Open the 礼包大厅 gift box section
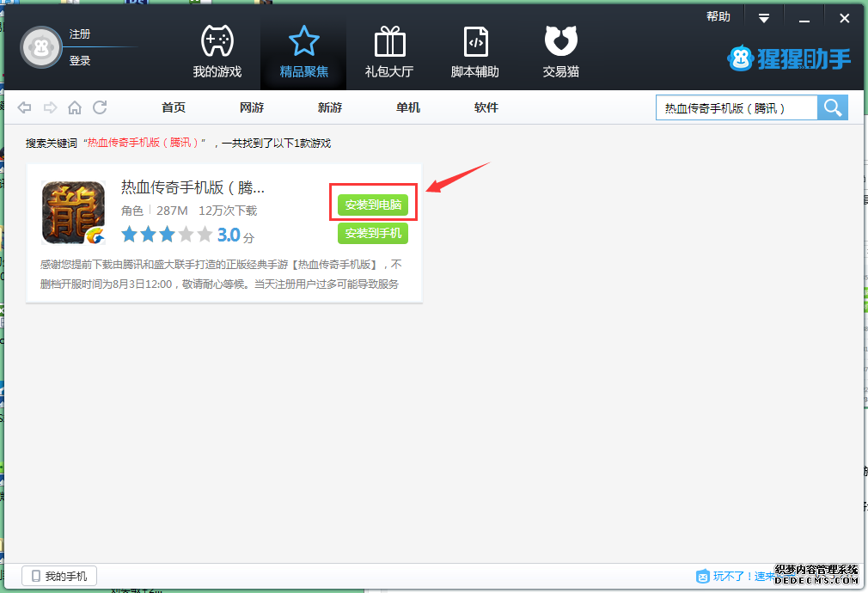868x593 pixels. point(389,52)
